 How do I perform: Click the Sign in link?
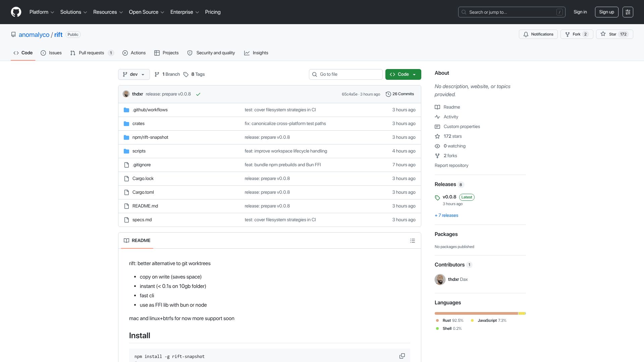coord(580,12)
